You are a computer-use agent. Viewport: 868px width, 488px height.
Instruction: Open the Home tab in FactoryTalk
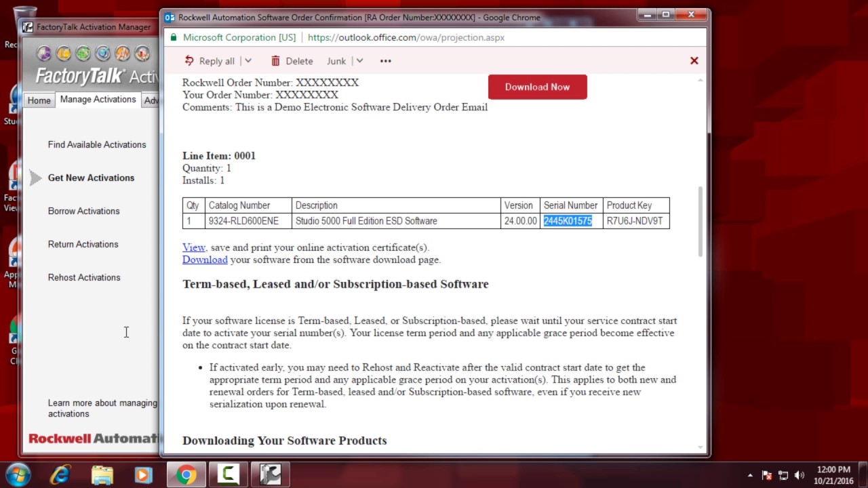(39, 100)
